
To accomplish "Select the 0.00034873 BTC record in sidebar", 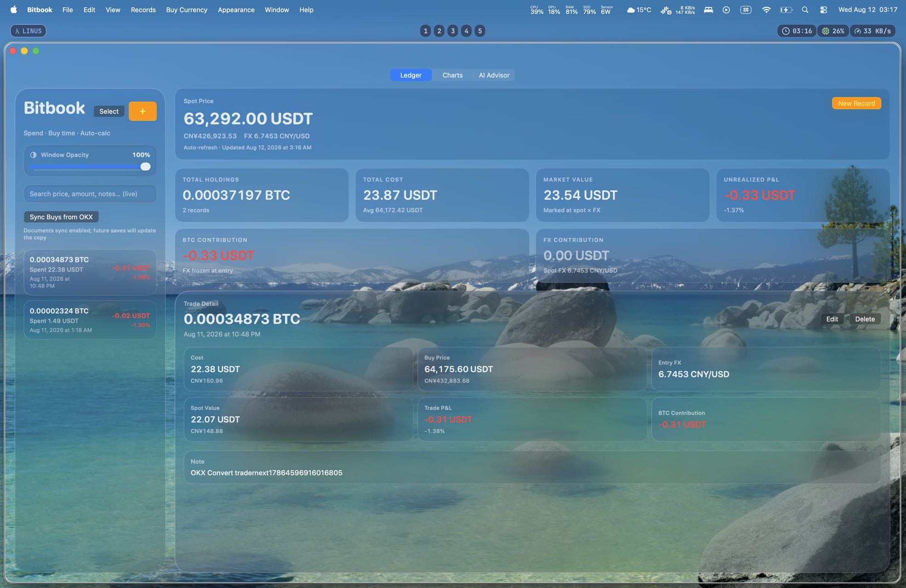I will coord(90,272).
